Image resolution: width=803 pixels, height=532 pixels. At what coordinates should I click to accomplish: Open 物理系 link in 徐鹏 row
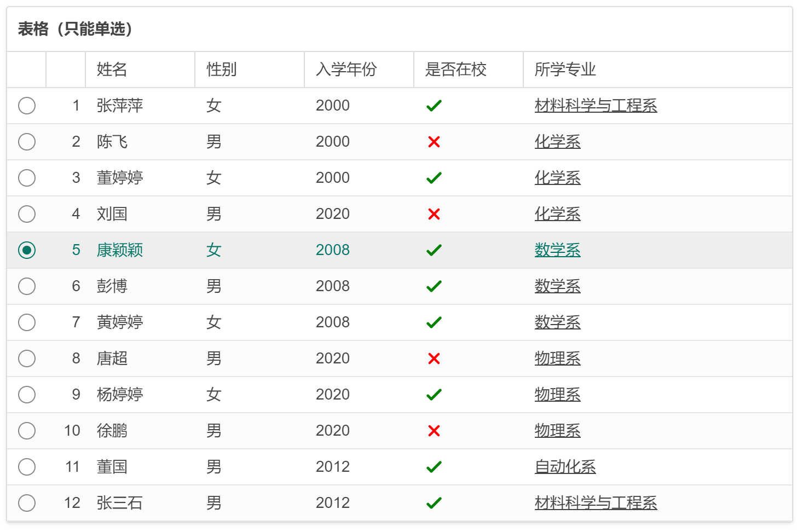pyautogui.click(x=557, y=431)
